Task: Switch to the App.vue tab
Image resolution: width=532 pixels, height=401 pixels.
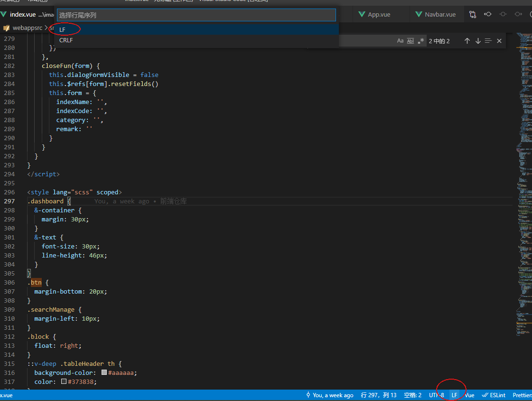Action: (x=380, y=14)
